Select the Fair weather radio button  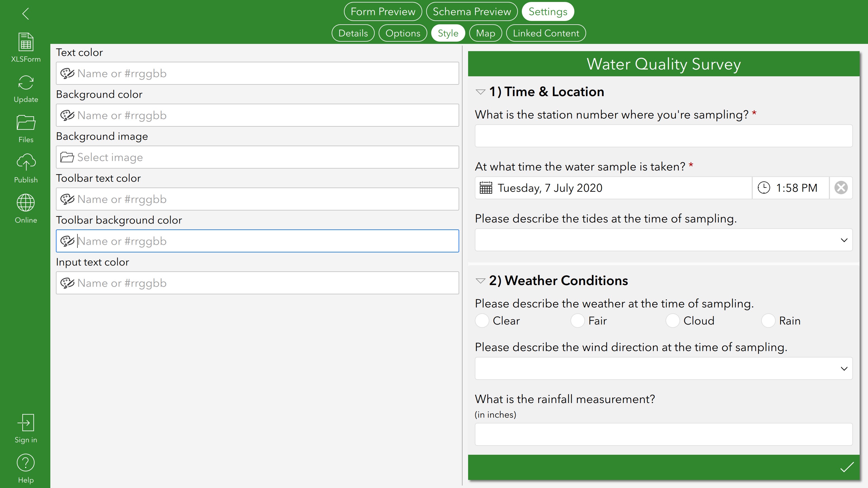click(577, 321)
